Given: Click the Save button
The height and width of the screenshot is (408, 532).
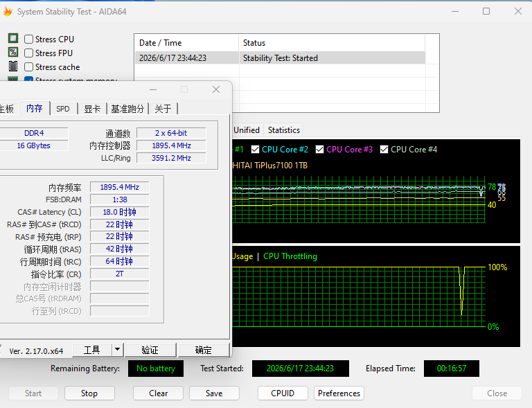Looking at the screenshot, I should (x=214, y=393).
